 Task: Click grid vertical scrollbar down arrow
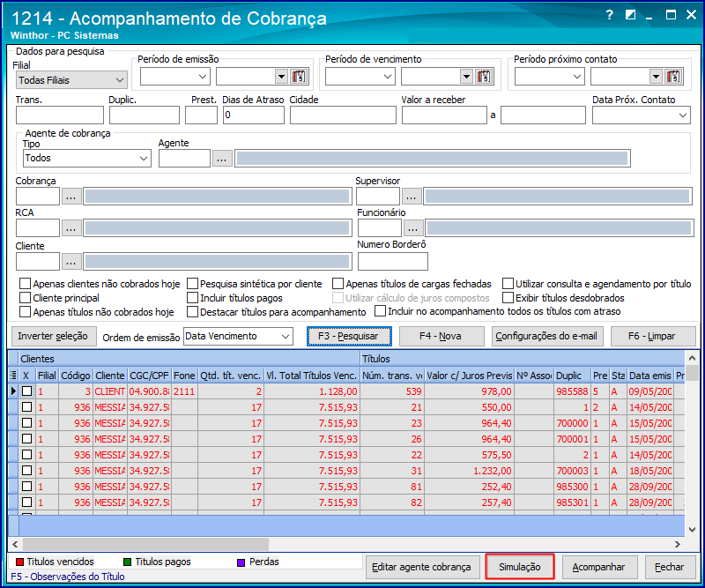692,530
